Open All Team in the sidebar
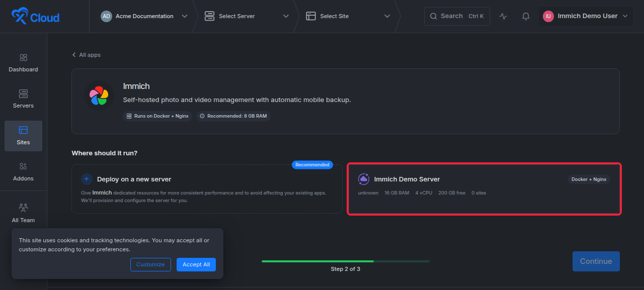The height and width of the screenshot is (290, 644). pos(23,214)
